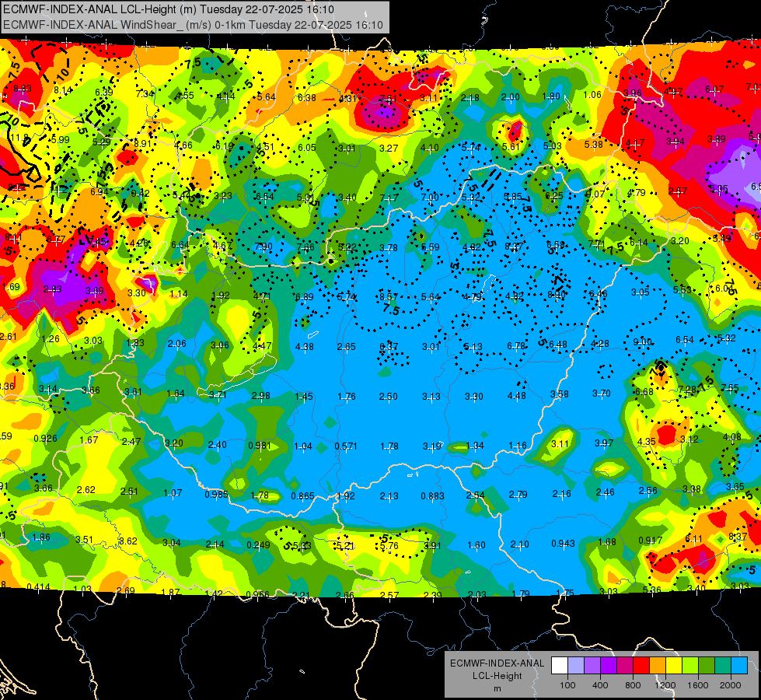
Task: Select the sky blue legend swatch
Action: tap(739, 665)
